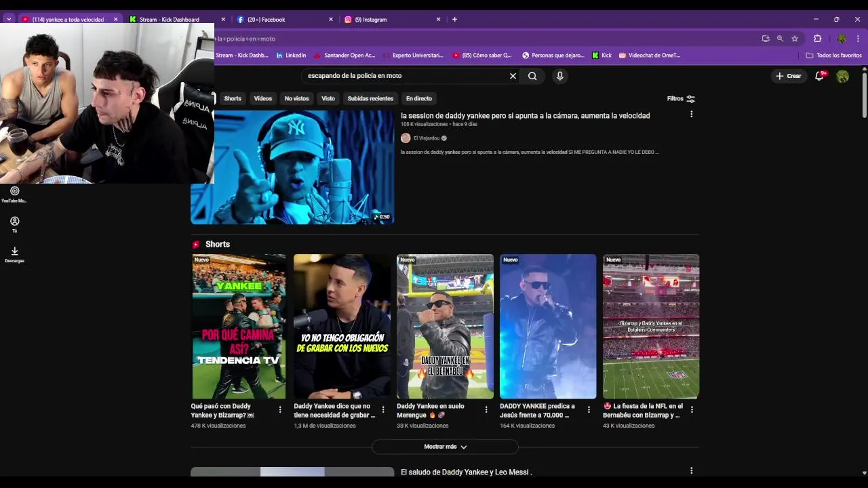Screen dimensions: 868x488
Task: Open Chrome extensions puzzle icon
Action: pos(817,39)
